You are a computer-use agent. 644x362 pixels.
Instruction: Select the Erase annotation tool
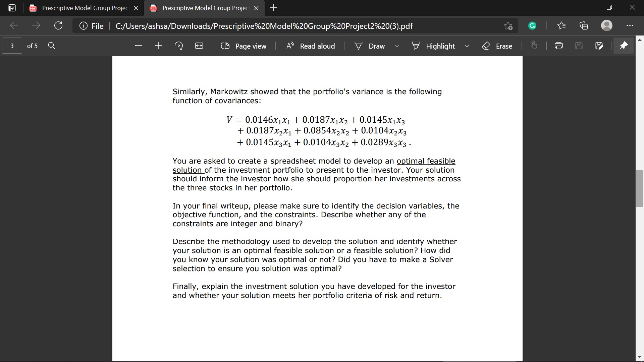(497, 46)
